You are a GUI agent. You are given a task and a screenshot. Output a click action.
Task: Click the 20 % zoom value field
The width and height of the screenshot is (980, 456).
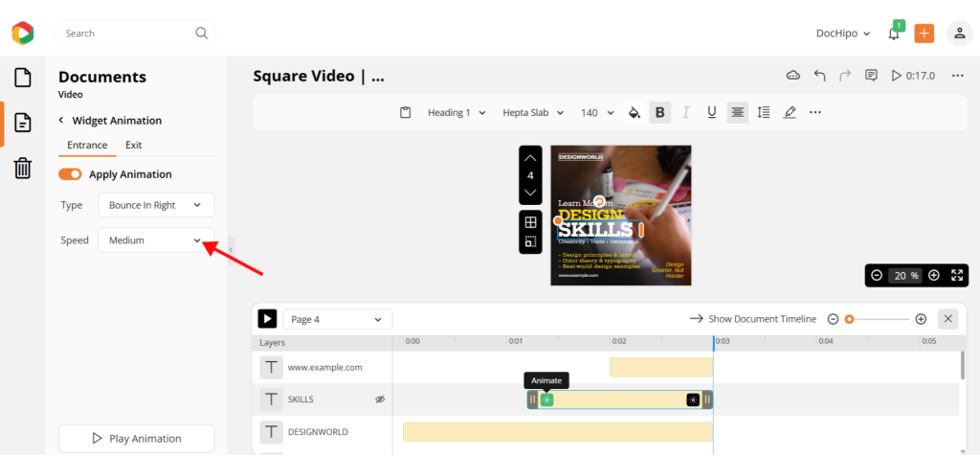click(x=905, y=275)
